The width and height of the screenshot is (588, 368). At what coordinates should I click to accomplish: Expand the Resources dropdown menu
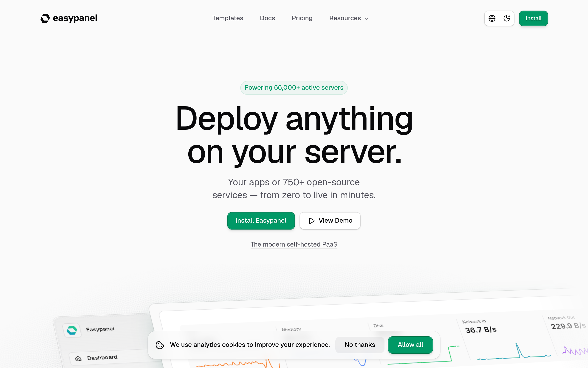point(349,18)
